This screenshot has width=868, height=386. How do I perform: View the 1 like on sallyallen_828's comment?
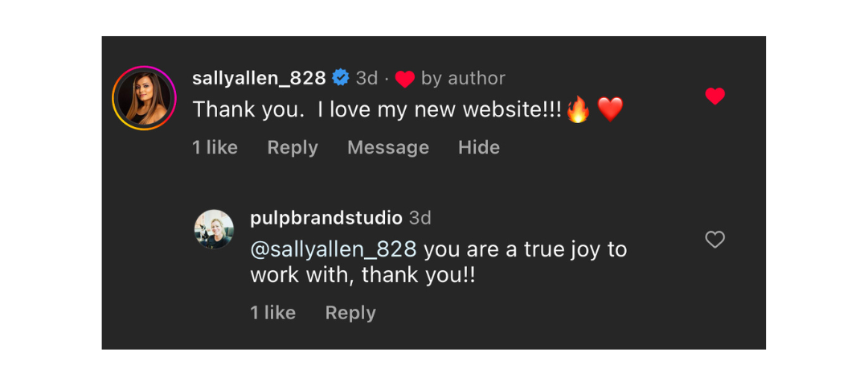coord(215,147)
